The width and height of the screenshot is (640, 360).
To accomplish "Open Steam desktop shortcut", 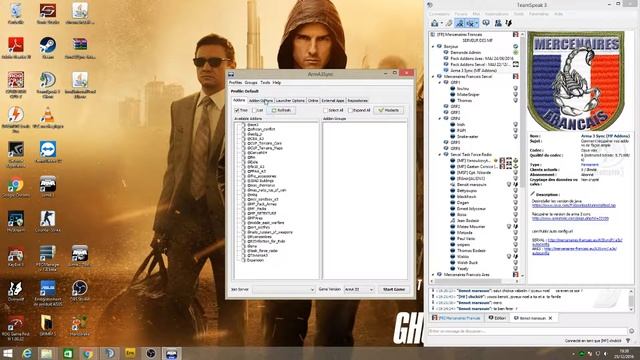I will tap(48, 48).
